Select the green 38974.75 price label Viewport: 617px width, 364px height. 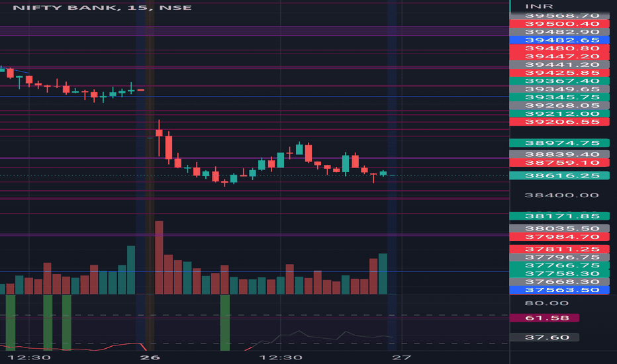click(559, 143)
